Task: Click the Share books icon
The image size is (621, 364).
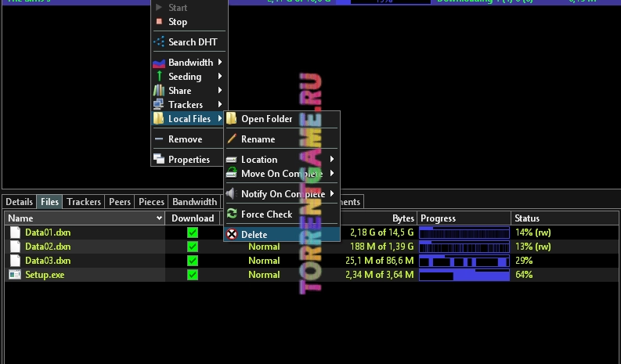Action: click(x=159, y=90)
